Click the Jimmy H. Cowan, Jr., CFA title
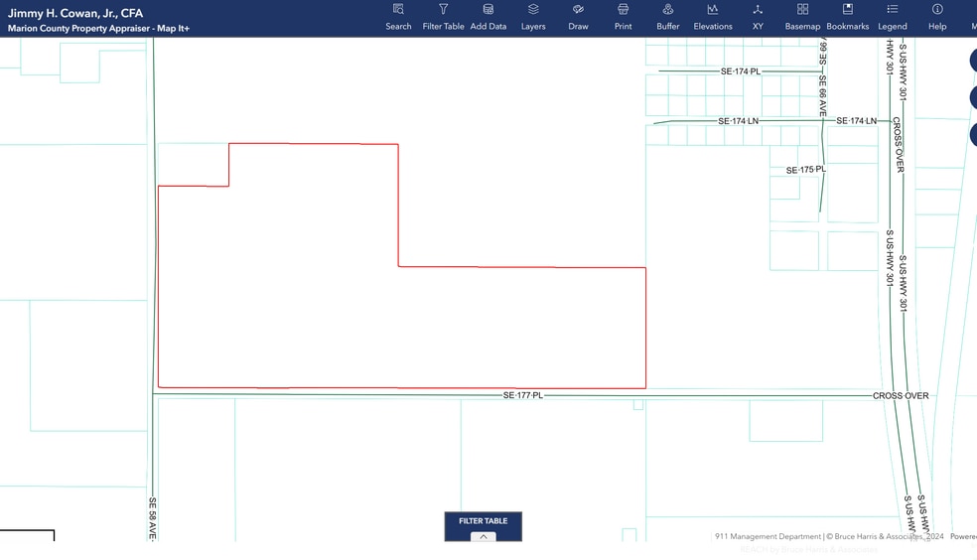This screenshot has width=977, height=560. 75,13
